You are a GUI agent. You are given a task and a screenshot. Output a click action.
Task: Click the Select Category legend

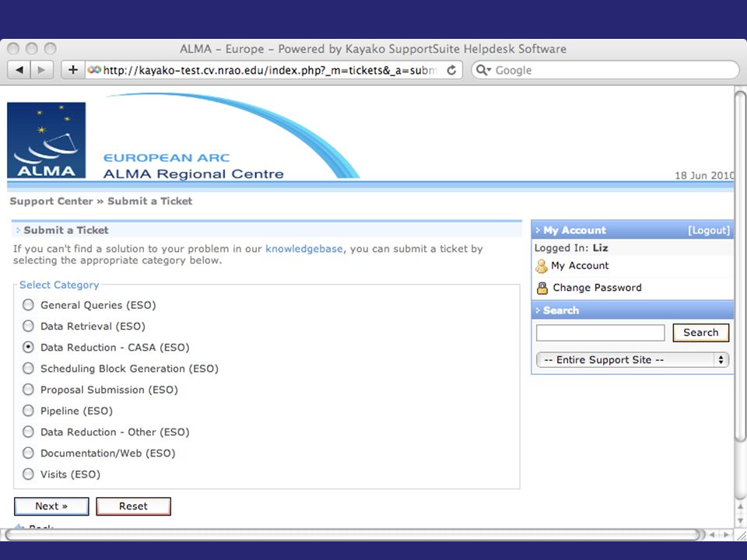pyautogui.click(x=59, y=285)
